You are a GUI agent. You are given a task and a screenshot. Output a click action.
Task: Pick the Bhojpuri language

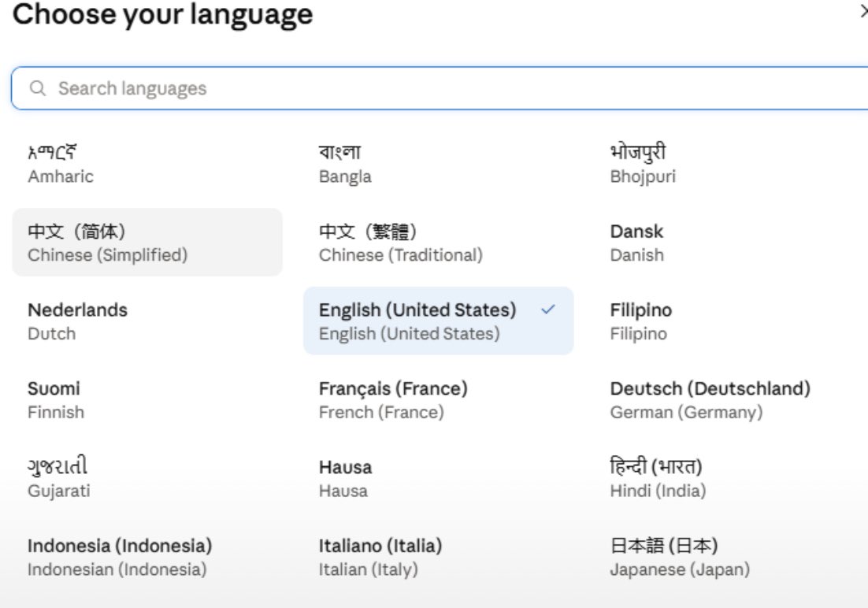pos(729,164)
